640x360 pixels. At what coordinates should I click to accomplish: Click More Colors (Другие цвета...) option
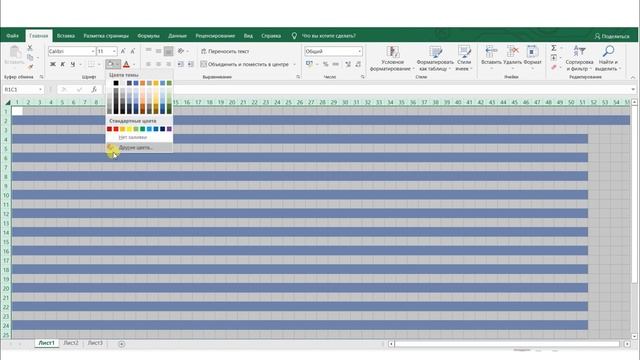(139, 147)
